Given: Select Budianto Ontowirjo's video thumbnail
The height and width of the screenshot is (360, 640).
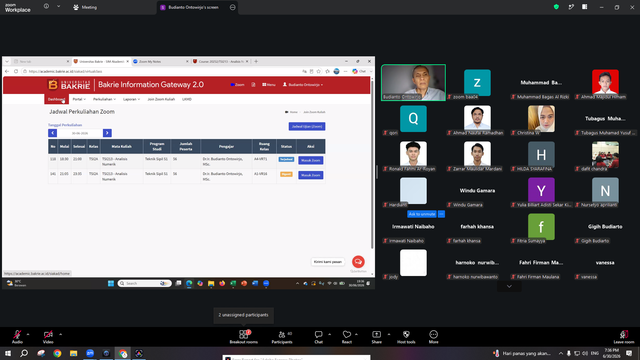Looking at the screenshot, I should (413, 82).
